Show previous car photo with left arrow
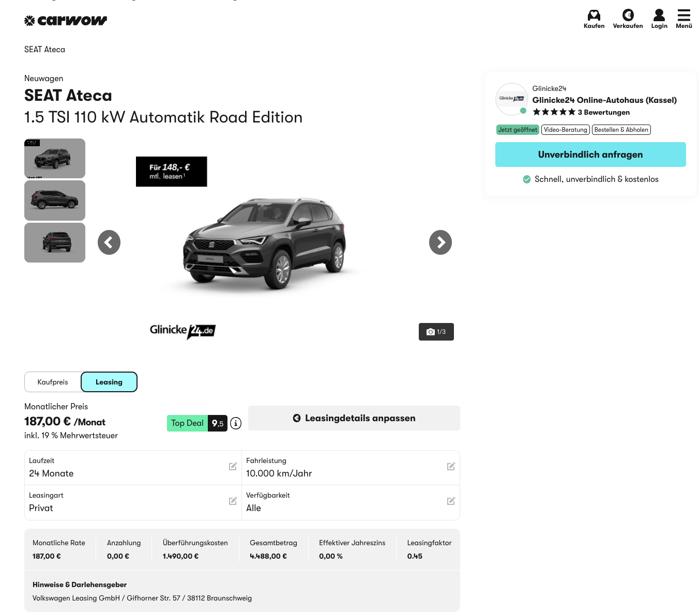 point(109,242)
